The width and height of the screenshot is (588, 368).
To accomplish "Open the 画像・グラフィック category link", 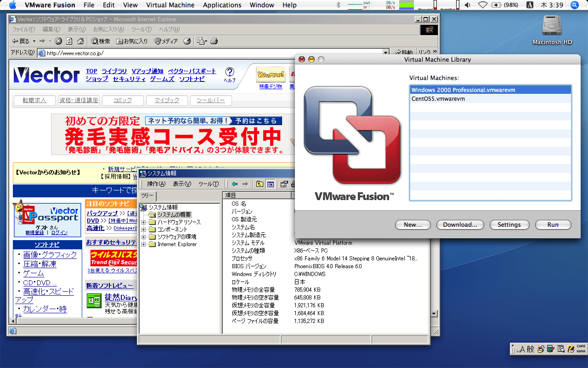I will pyautogui.click(x=50, y=255).
